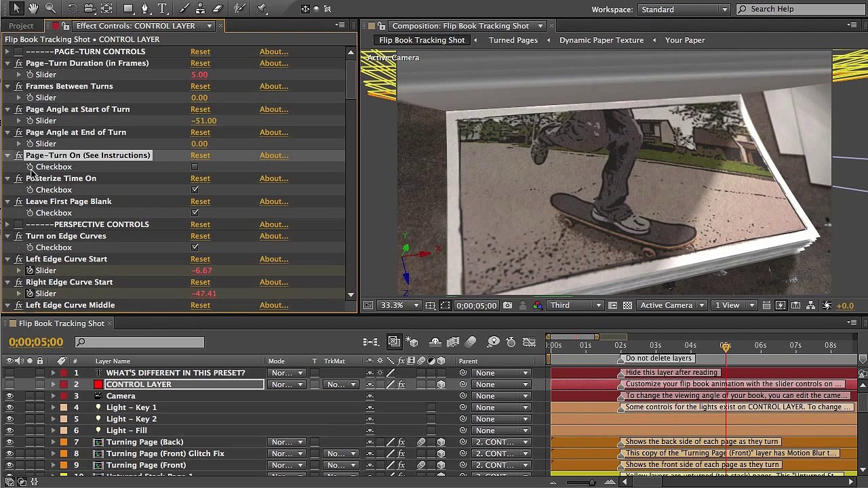The image size is (868, 488).
Task: Switch to the Project panel tab
Action: coord(21,26)
